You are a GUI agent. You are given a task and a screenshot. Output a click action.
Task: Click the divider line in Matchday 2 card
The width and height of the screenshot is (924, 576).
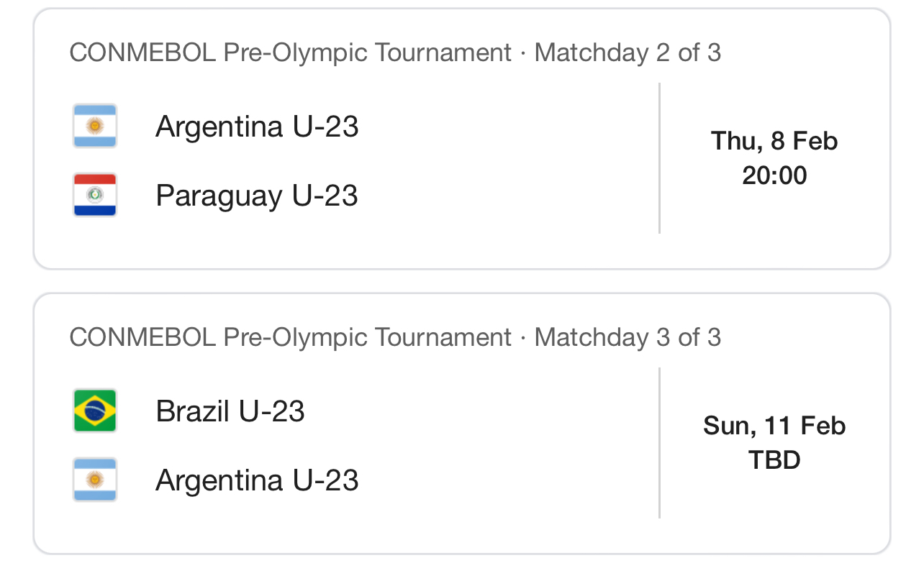(x=659, y=158)
